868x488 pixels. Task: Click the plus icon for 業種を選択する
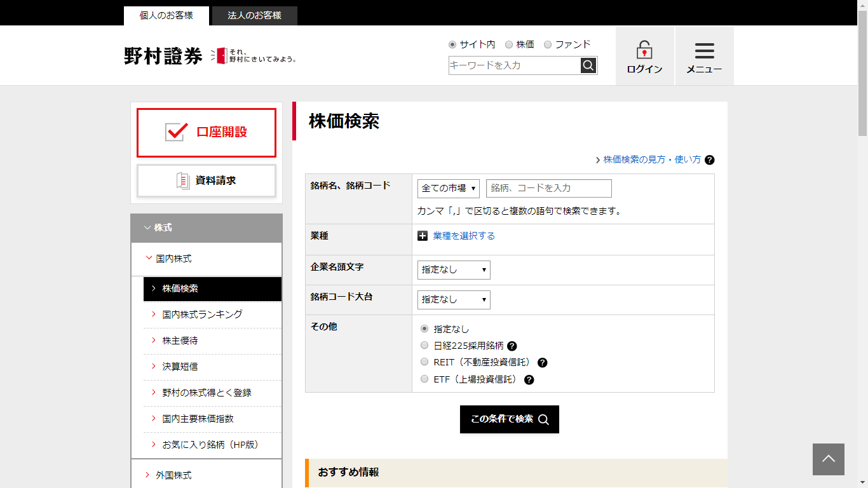pyautogui.click(x=423, y=236)
